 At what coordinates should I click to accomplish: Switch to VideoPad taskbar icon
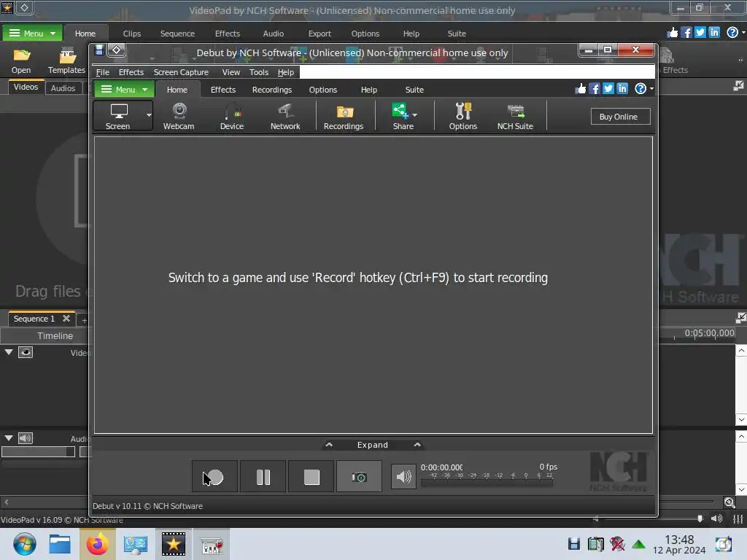coord(174,544)
